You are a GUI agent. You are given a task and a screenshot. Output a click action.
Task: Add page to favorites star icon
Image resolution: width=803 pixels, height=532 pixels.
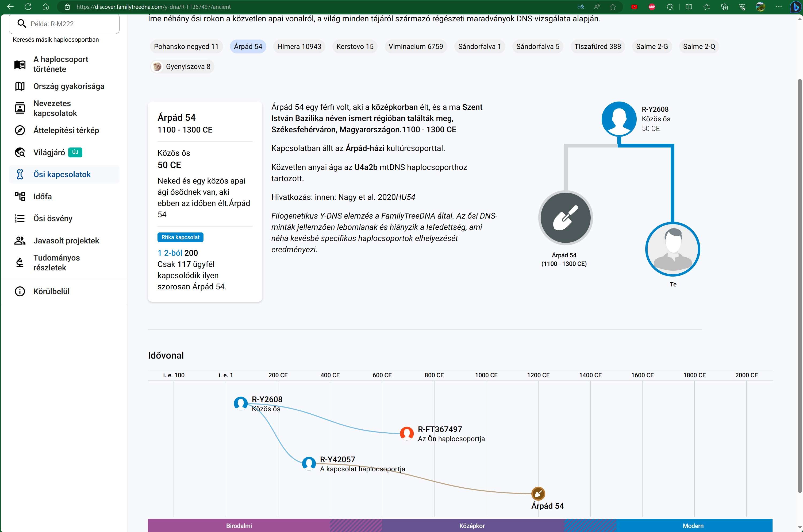point(613,7)
